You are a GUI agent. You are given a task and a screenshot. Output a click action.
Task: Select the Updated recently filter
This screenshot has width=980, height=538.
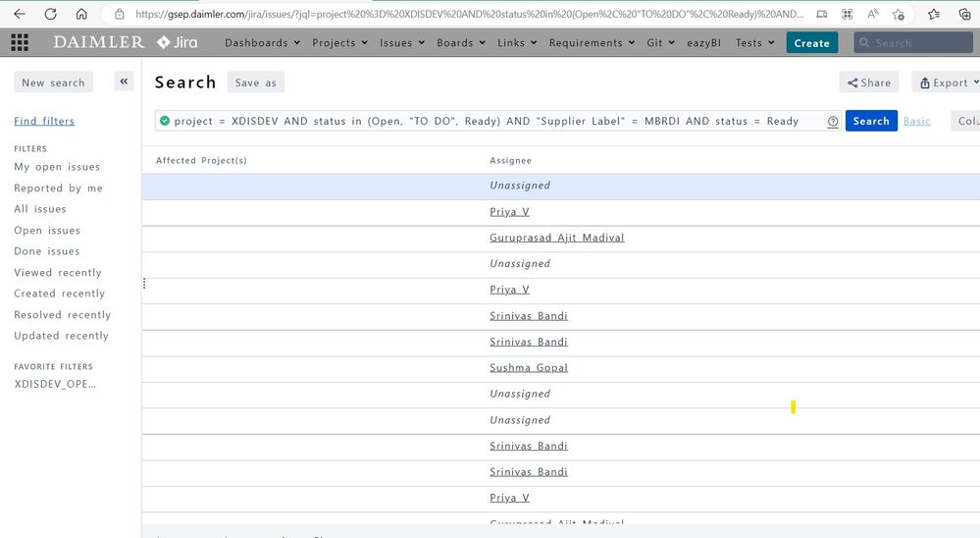point(61,336)
